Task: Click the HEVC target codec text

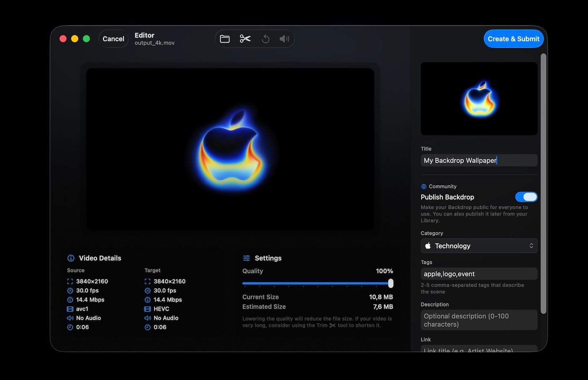Action: tap(161, 309)
